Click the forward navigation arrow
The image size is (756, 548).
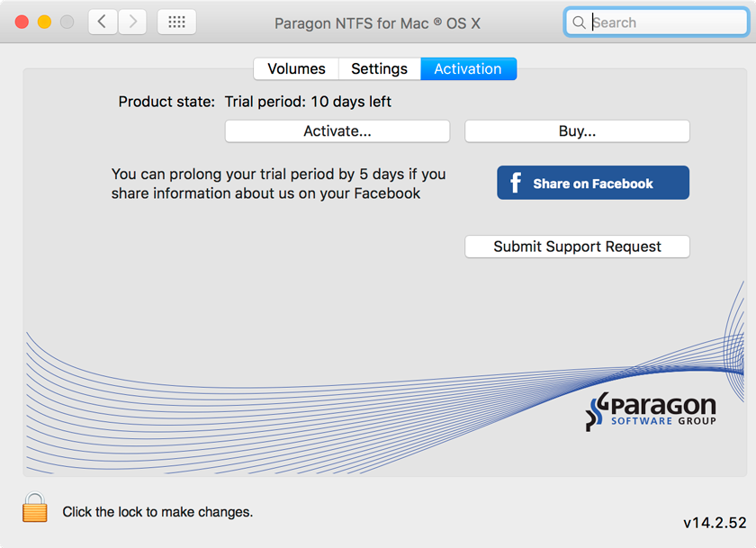tap(132, 22)
